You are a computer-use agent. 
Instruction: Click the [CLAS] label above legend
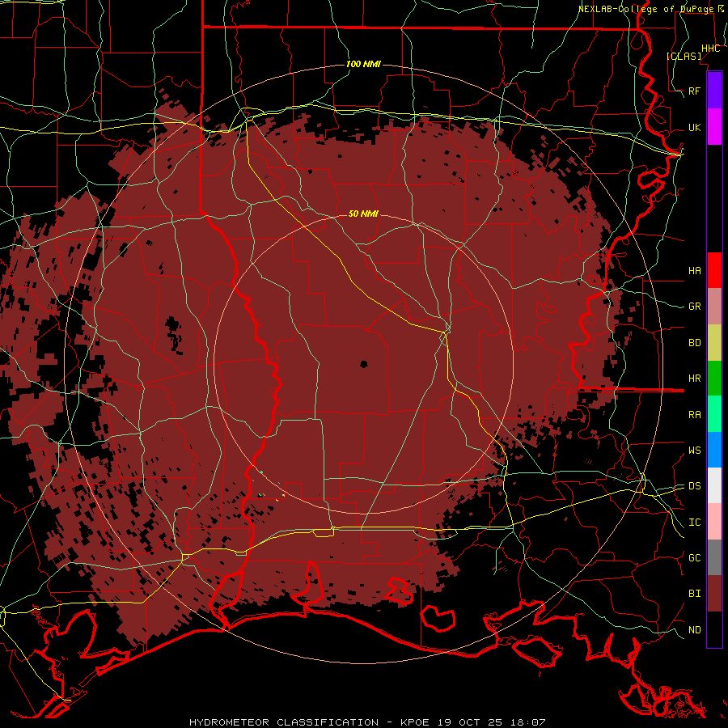pyautogui.click(x=684, y=56)
